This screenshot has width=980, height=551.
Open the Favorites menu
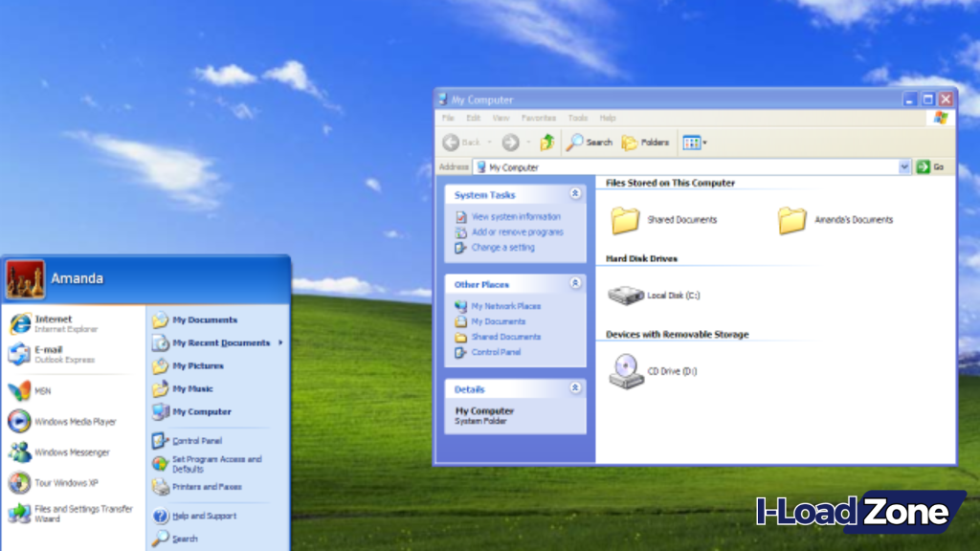[539, 118]
